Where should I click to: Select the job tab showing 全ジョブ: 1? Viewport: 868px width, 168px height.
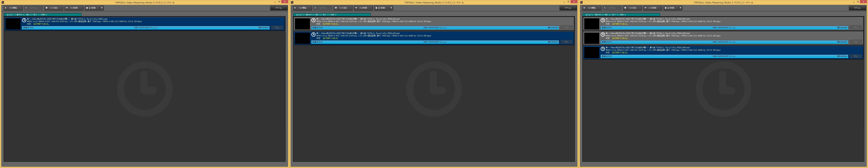tap(43, 15)
